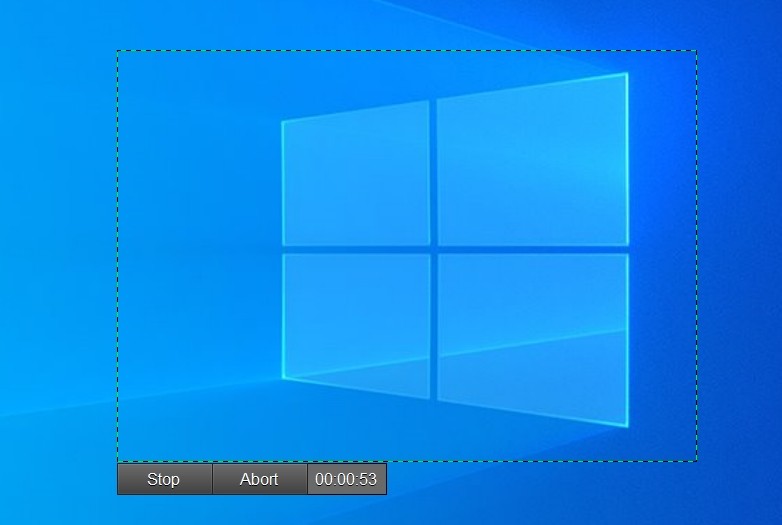782x525 pixels.
Task: Stop the screen recording
Action: [x=165, y=479]
